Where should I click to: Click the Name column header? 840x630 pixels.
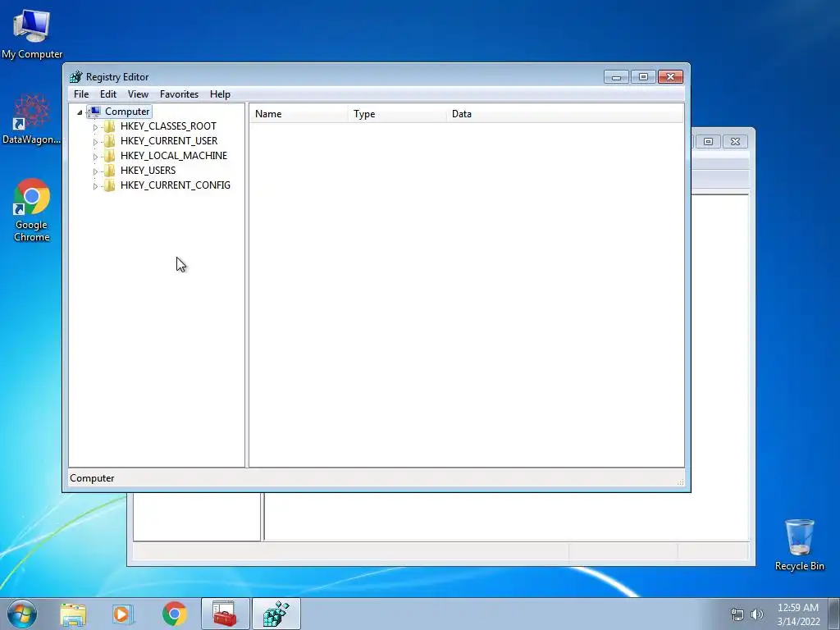pyautogui.click(x=299, y=113)
